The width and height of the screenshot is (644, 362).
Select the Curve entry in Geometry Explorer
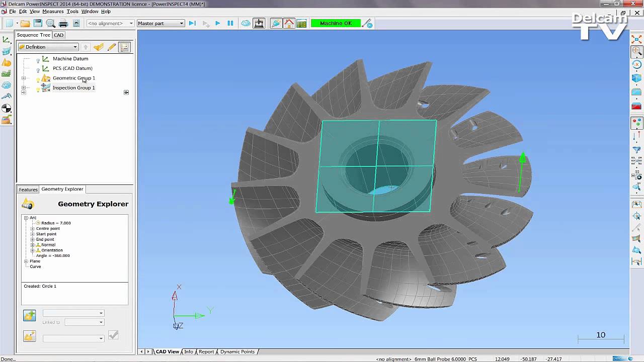tap(35, 266)
